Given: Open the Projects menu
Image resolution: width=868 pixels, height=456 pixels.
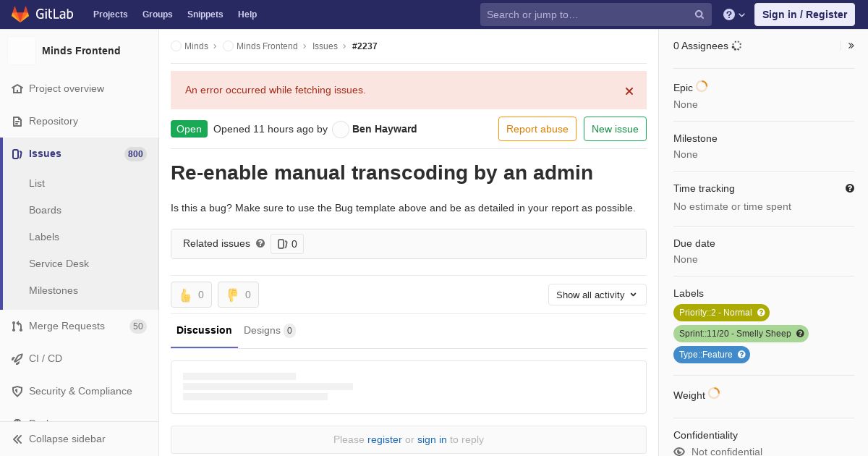Looking at the screenshot, I should (111, 14).
